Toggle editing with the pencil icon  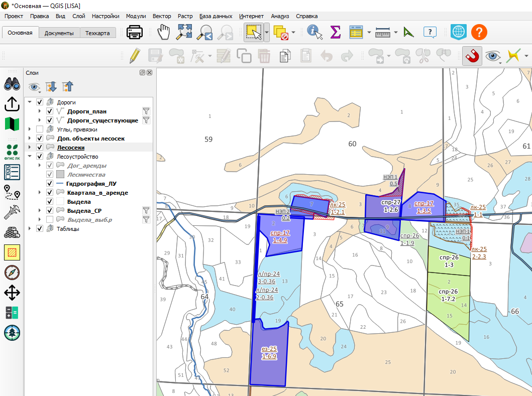(135, 56)
